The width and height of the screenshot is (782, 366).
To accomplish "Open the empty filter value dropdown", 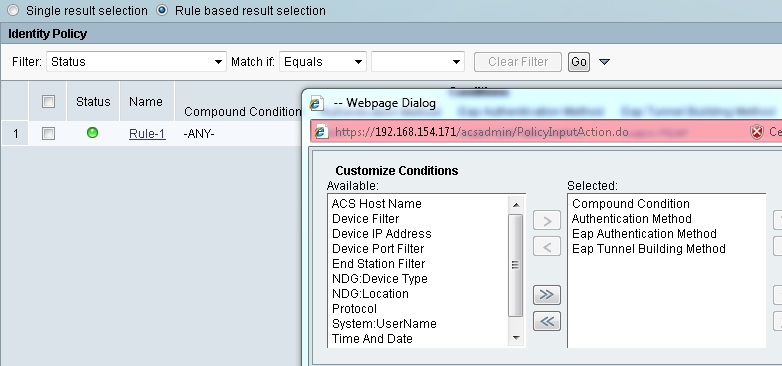I will (x=417, y=62).
